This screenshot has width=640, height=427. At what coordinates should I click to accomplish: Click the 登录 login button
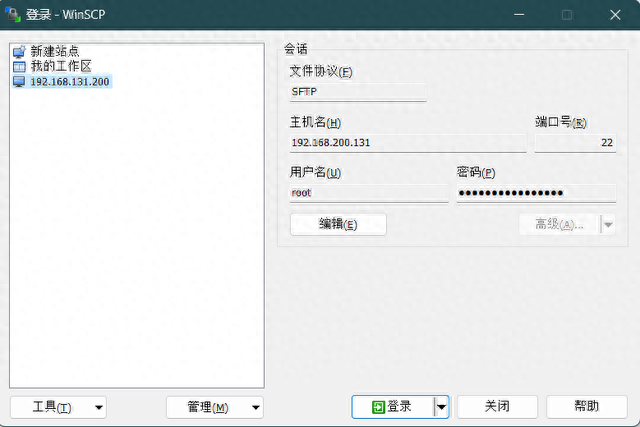[392, 407]
